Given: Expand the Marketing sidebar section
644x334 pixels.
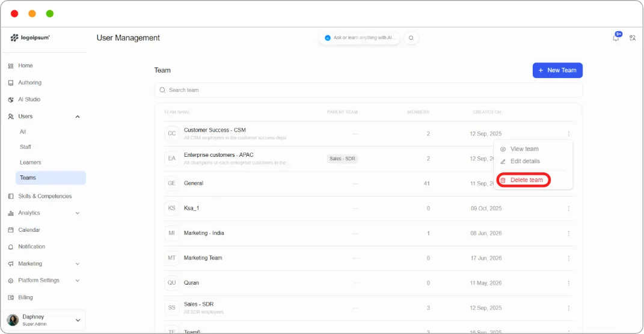Looking at the screenshot, I should pyautogui.click(x=77, y=264).
